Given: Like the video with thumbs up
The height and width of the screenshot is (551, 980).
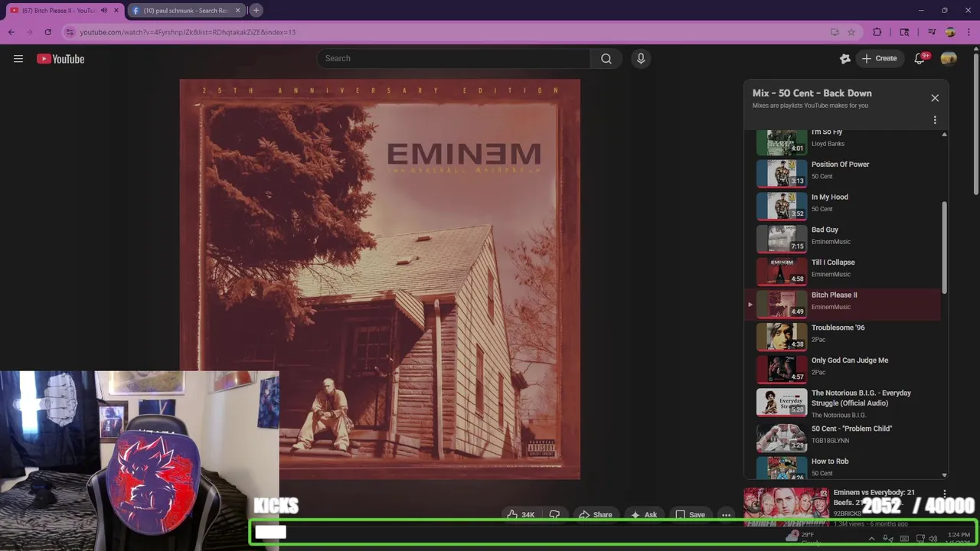Looking at the screenshot, I should click(521, 515).
